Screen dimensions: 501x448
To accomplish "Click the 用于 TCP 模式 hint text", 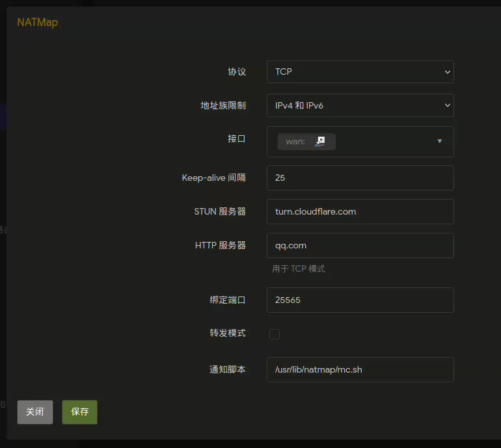I will click(x=299, y=269).
